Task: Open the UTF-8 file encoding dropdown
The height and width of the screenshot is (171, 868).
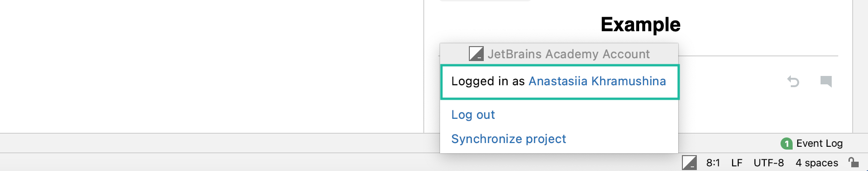Action: coord(768,163)
